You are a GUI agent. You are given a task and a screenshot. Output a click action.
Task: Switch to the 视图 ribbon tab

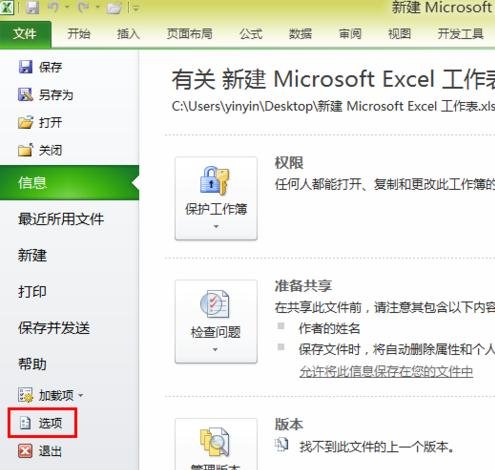click(x=399, y=34)
